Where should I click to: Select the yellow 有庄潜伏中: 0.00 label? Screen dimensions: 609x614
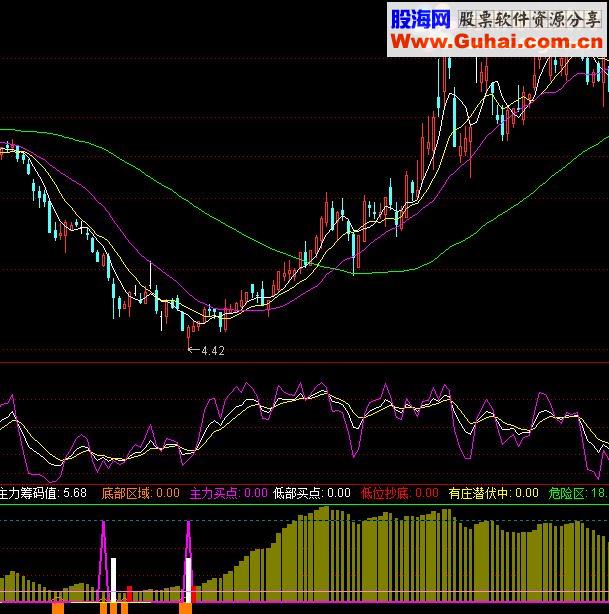pos(493,493)
